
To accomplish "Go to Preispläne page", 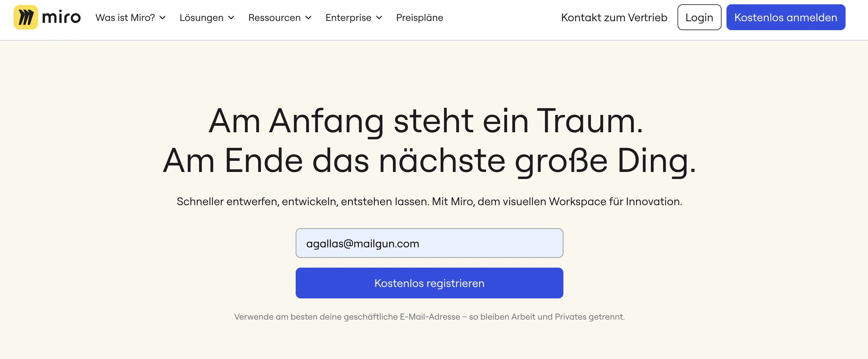I will [419, 18].
